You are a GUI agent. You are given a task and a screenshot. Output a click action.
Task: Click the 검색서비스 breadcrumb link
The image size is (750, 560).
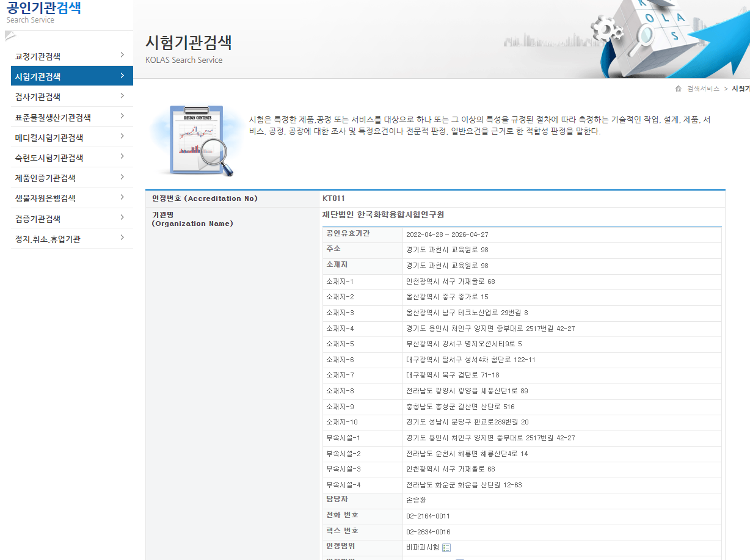coord(703,89)
